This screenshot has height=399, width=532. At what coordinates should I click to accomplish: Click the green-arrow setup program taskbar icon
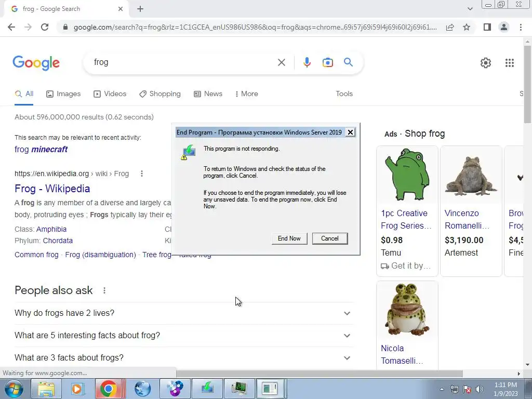click(x=207, y=389)
